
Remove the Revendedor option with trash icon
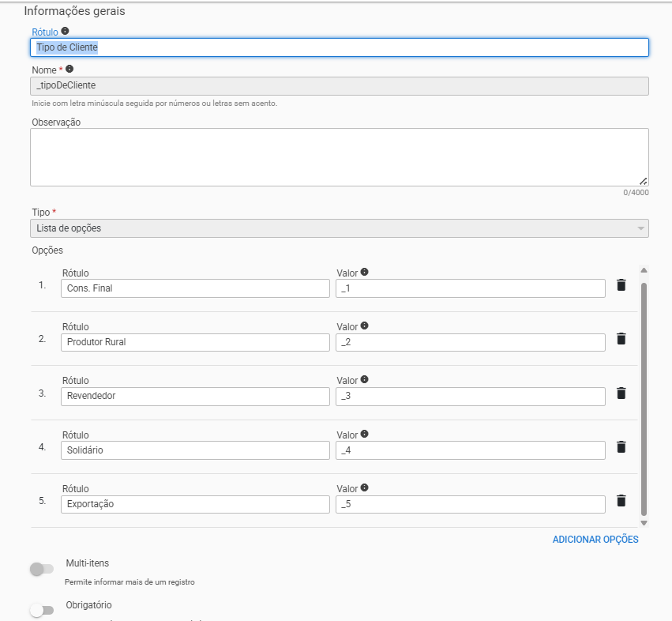pyautogui.click(x=621, y=393)
